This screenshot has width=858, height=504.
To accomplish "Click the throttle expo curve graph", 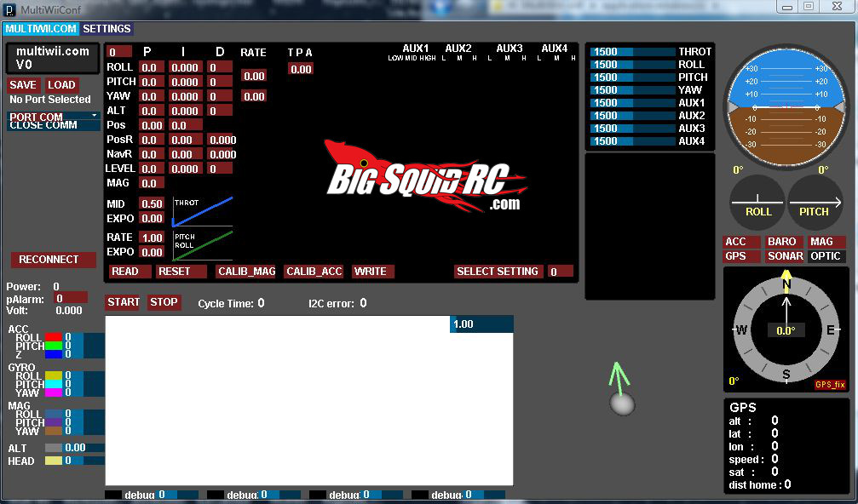I will (203, 212).
